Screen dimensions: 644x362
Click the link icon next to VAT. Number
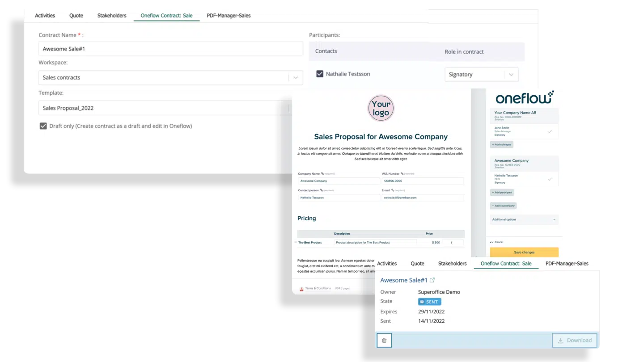click(402, 173)
